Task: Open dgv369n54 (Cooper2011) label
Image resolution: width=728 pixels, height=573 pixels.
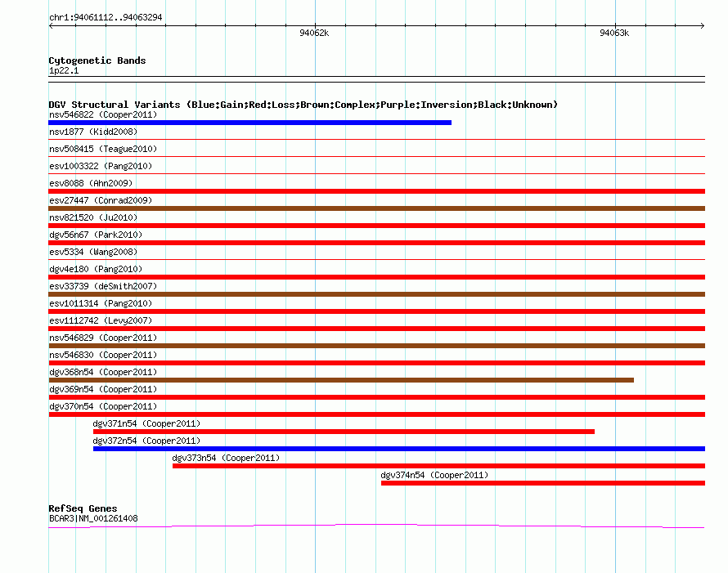Action: (x=103, y=389)
